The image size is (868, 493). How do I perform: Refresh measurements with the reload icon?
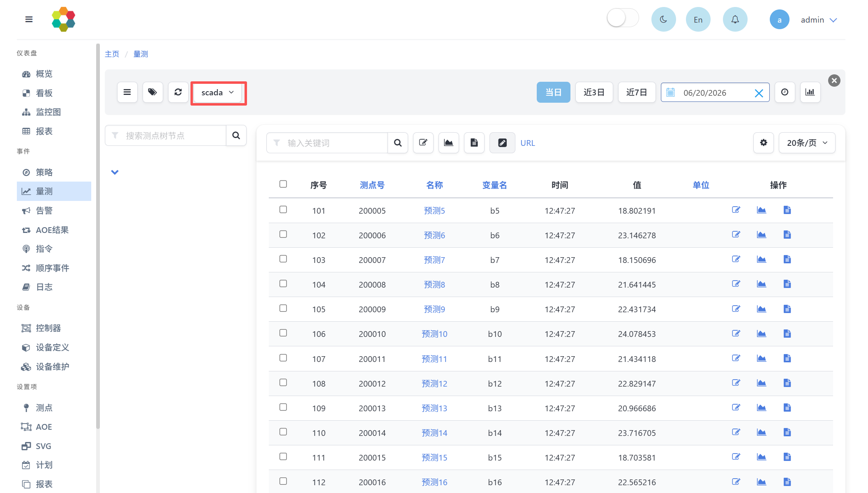(x=178, y=92)
